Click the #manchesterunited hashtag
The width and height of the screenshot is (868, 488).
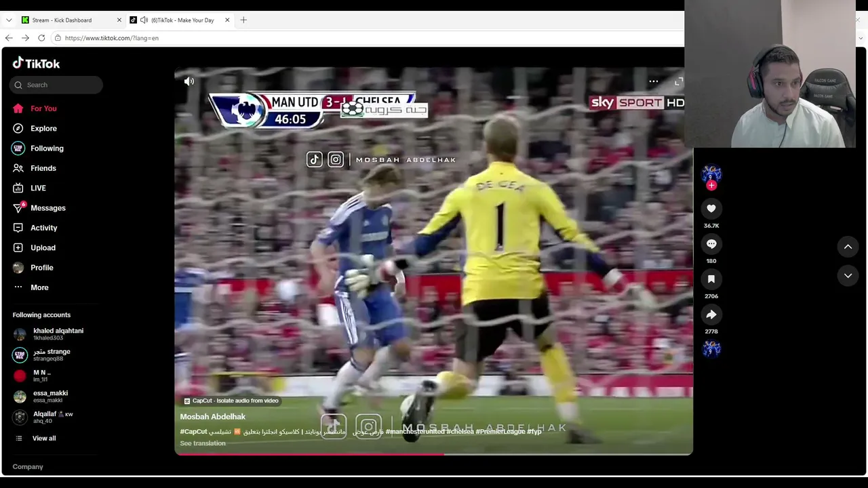click(x=415, y=432)
